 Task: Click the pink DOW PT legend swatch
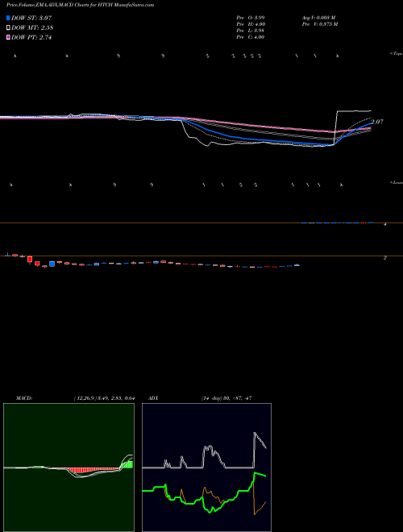click(x=8, y=38)
